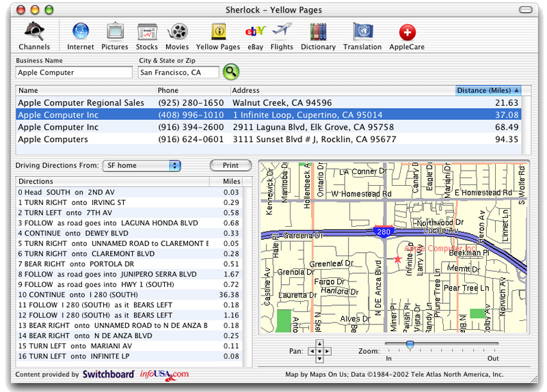
Task: Click the red star map marker
Action: click(x=397, y=260)
